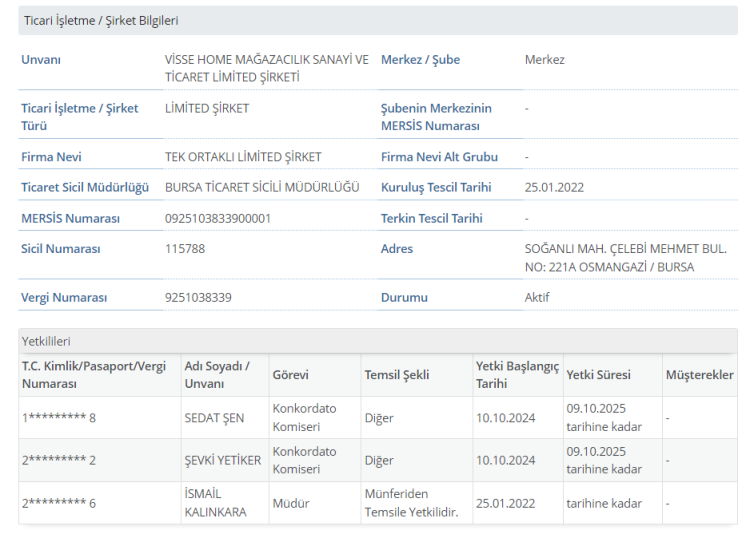Screen dimensions: 750x534
Task: Click the MERSİS number 0925103833900001
Action: tap(217, 218)
